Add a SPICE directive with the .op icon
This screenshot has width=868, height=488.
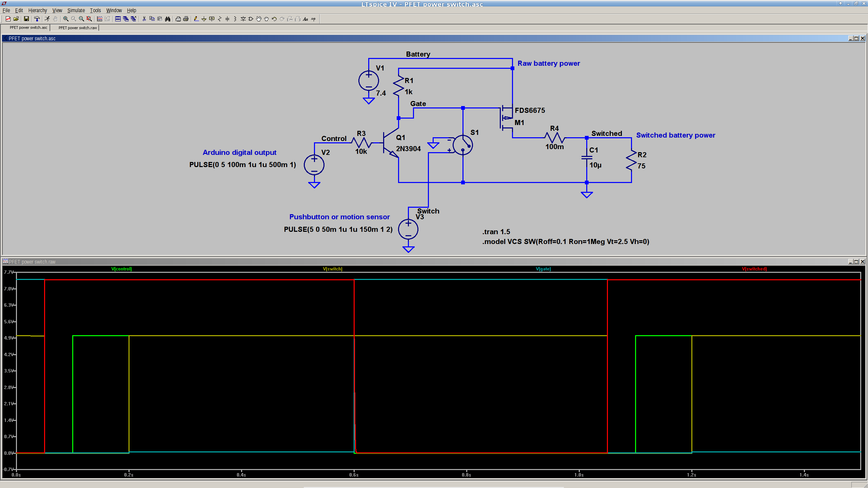click(313, 19)
